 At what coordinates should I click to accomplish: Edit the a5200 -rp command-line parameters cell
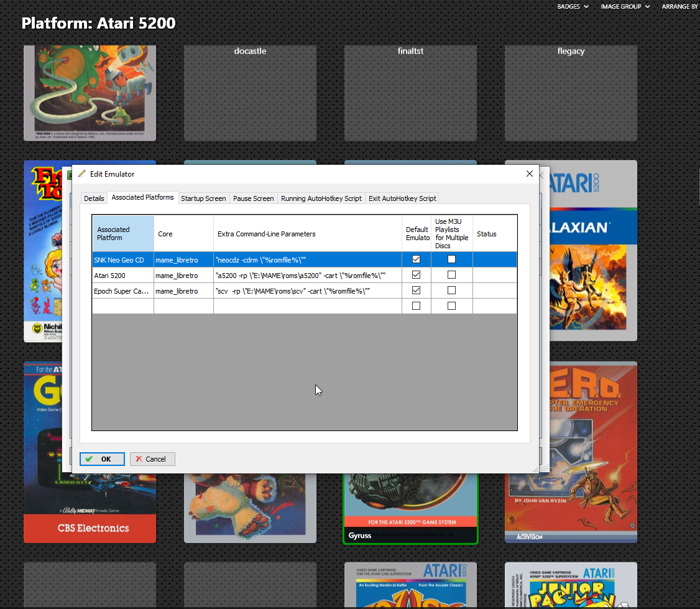pyautogui.click(x=308, y=275)
